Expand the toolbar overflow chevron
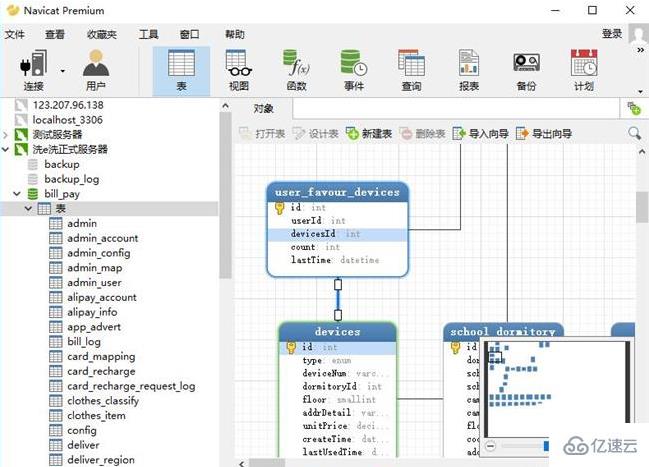This screenshot has height=467, width=649. (x=640, y=50)
